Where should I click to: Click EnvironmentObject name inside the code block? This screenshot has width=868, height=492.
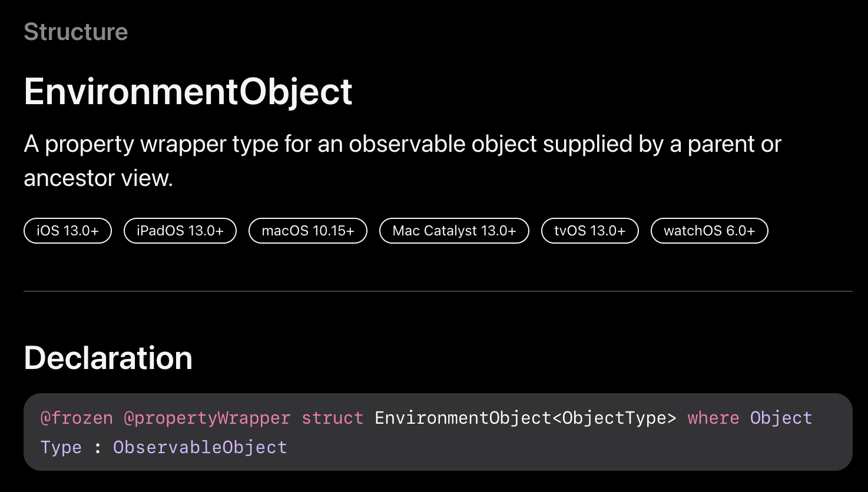(x=463, y=418)
